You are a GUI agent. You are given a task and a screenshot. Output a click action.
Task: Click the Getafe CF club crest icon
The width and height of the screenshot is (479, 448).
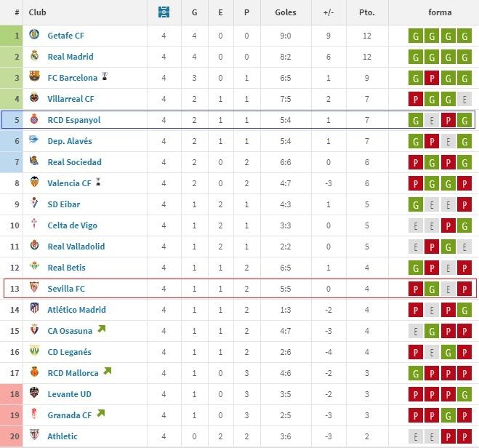[x=34, y=35]
